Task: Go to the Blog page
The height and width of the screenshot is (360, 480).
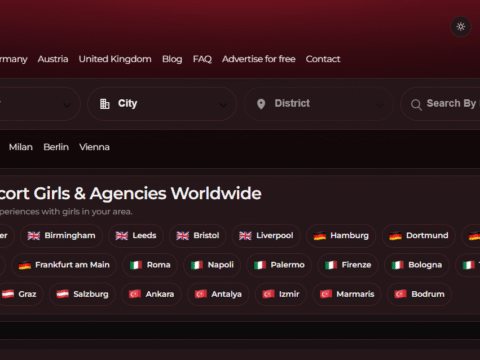Action: (172, 59)
